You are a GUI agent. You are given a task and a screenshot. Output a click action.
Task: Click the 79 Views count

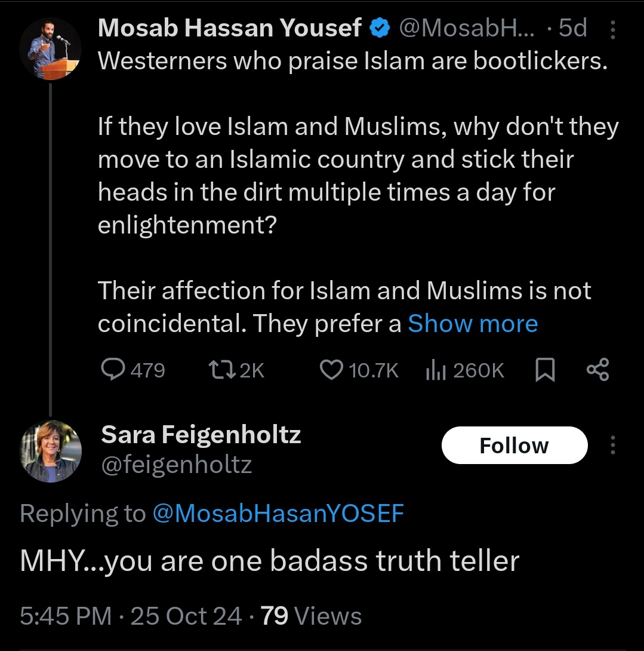pyautogui.click(x=312, y=616)
